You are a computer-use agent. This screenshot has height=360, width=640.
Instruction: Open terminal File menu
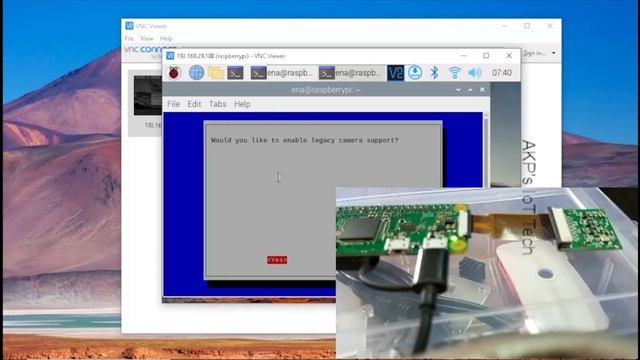click(173, 104)
